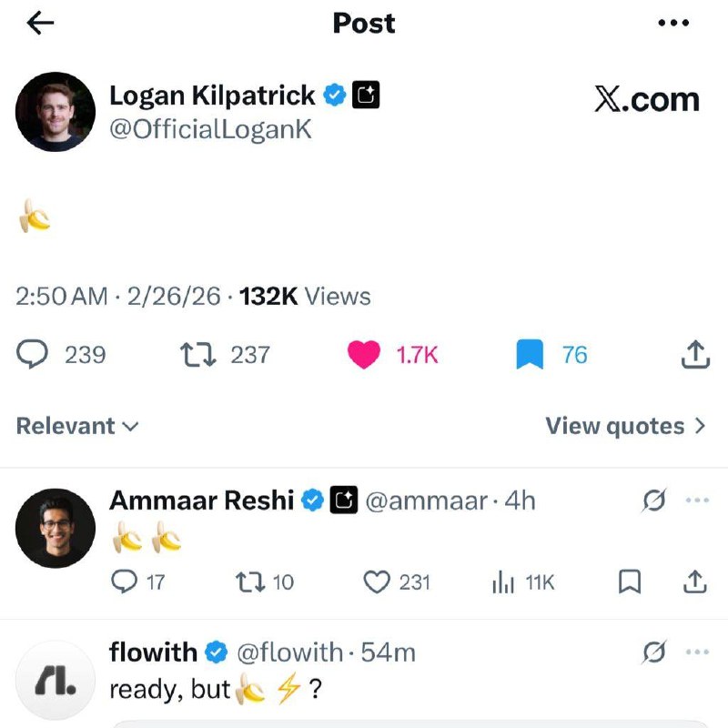Open the three-dot menu at top right
The height and width of the screenshot is (728, 728).
672,24
